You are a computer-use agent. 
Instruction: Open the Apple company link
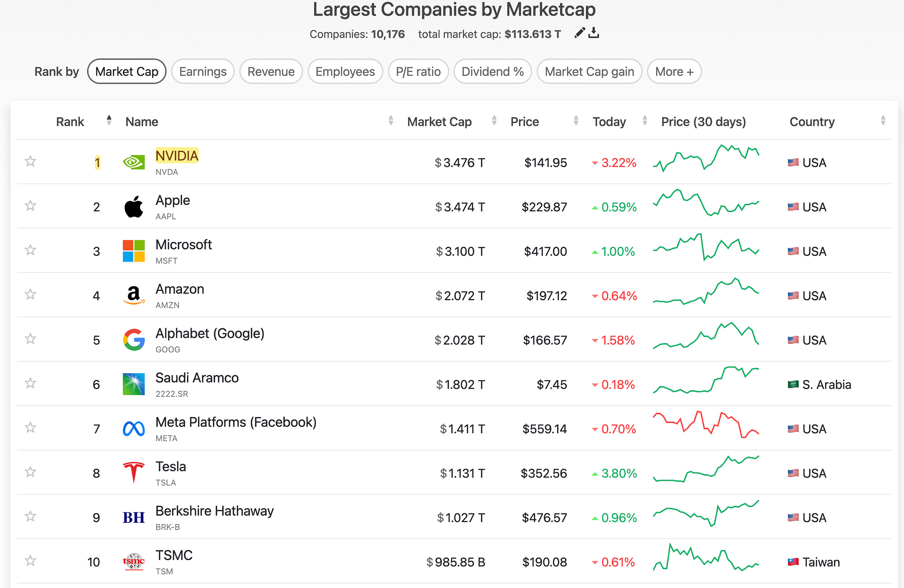[173, 200]
